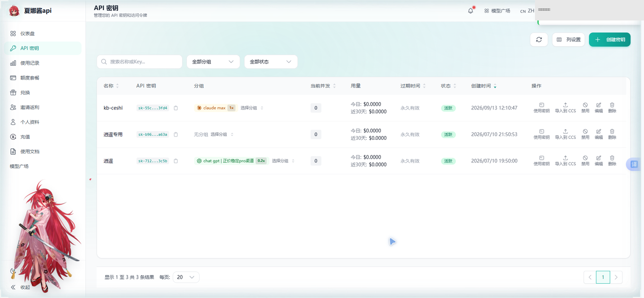The width and height of the screenshot is (644, 298).
Task: Click 编辑 for sk-712...3c5b key
Action: 598,161
